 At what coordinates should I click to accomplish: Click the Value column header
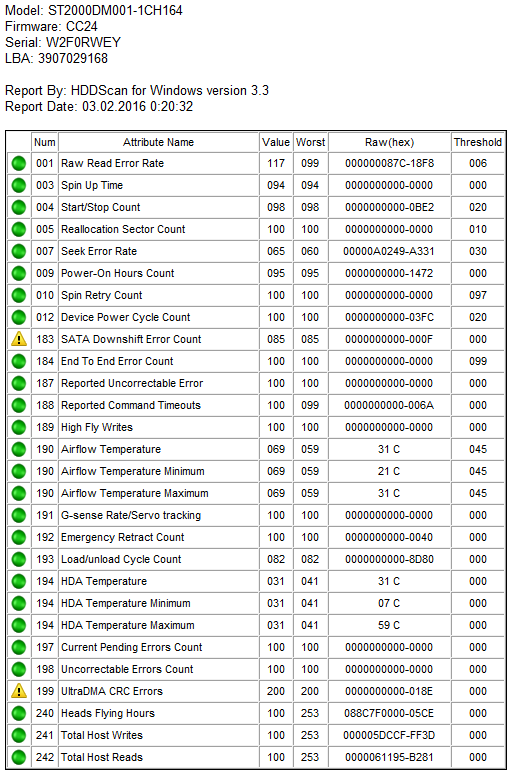[276, 142]
